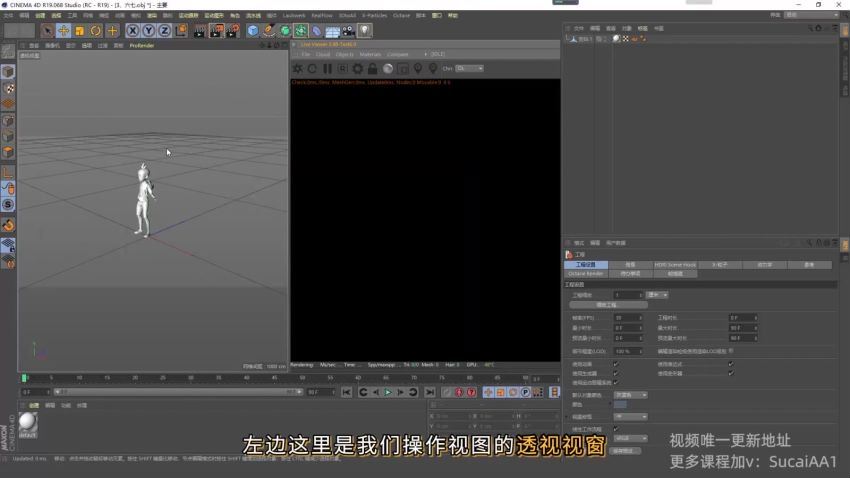Image resolution: width=850 pixels, height=478 pixels.
Task: Uncheck the first checkbox in project settings
Action: (615, 363)
